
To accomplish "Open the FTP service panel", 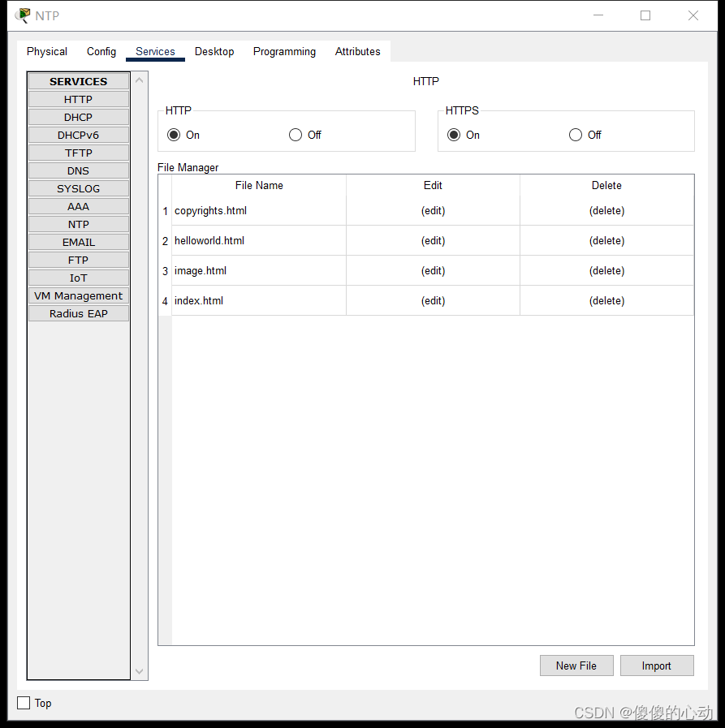I will [78, 260].
